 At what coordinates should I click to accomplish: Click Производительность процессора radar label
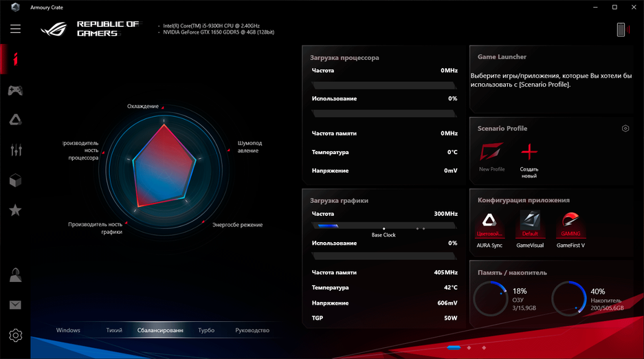pyautogui.click(x=81, y=151)
